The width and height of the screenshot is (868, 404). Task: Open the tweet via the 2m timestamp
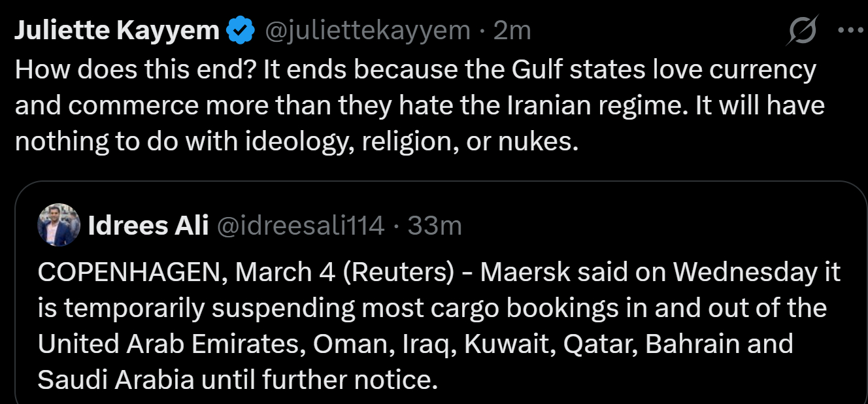[x=512, y=31]
